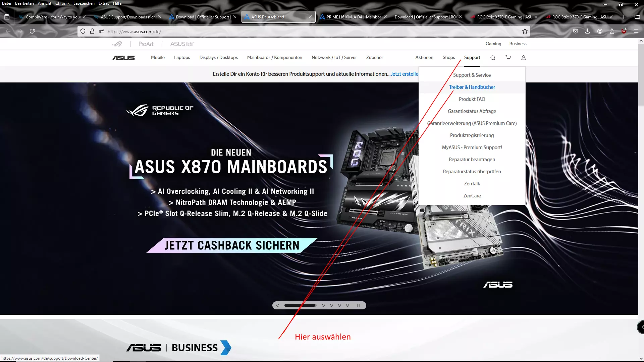Select the fifth carousel dot
The width and height of the screenshot is (644, 362).
tap(339, 305)
